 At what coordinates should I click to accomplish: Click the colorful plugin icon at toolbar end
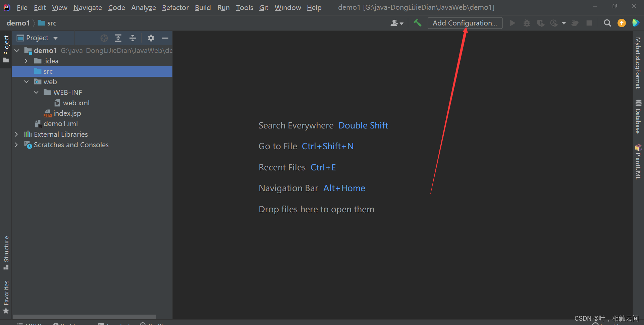[x=636, y=23]
